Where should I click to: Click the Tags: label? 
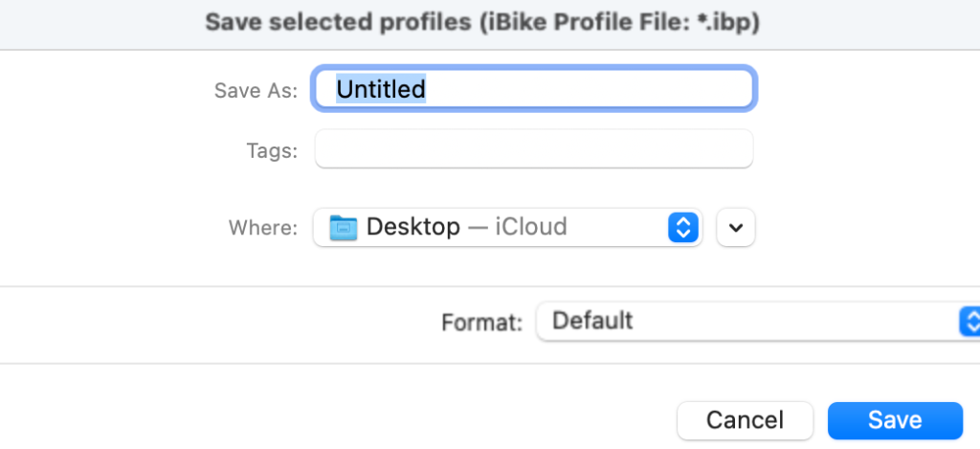tap(272, 150)
